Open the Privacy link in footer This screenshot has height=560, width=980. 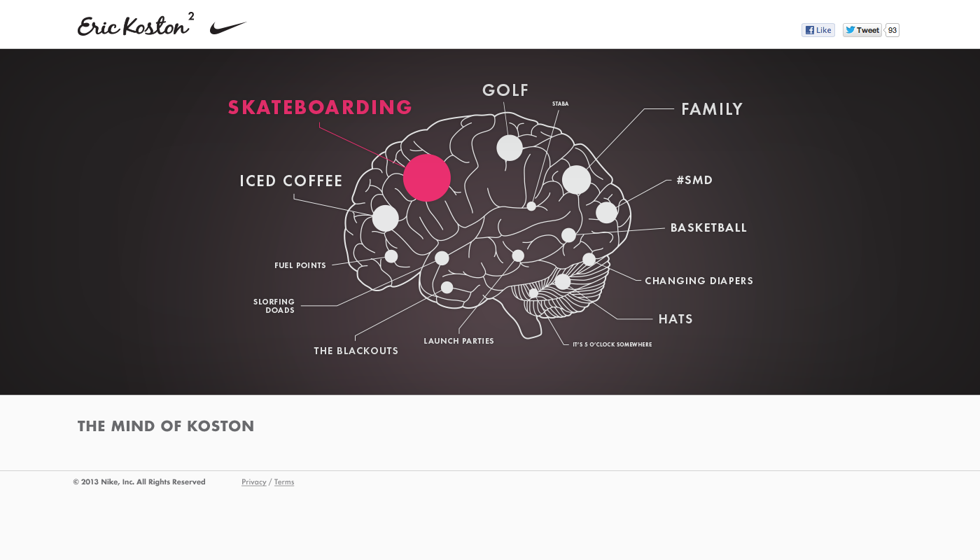tap(253, 482)
